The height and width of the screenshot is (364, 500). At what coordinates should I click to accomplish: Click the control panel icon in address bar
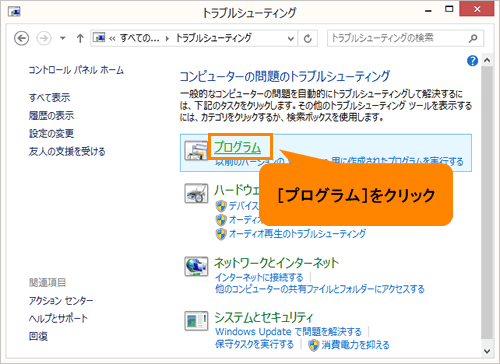tap(99, 38)
